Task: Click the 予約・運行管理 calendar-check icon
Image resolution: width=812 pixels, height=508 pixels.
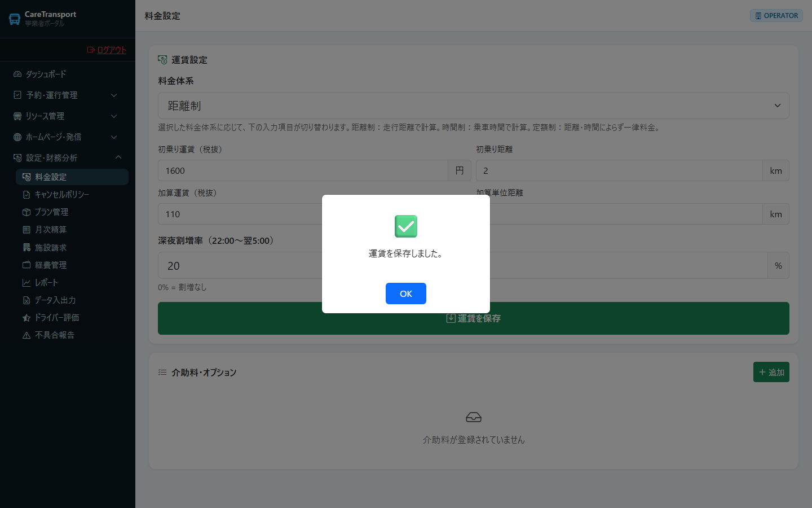Action: click(x=17, y=95)
